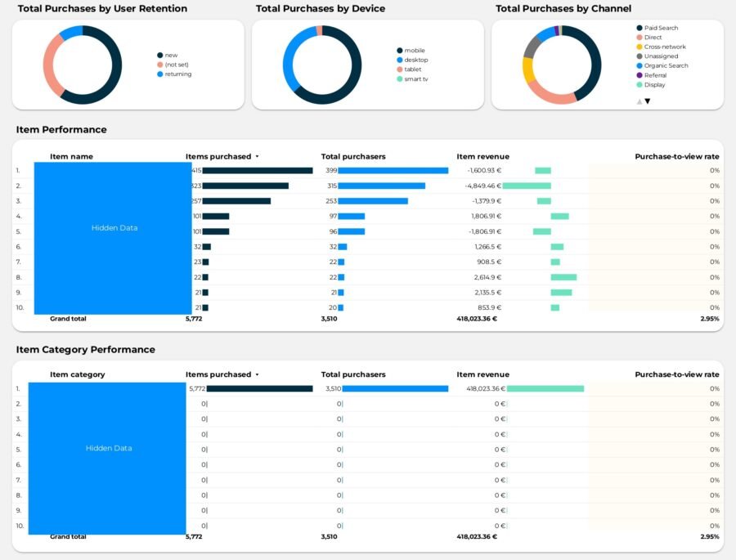
Task: Click the Item category column header
Action: tap(78, 374)
